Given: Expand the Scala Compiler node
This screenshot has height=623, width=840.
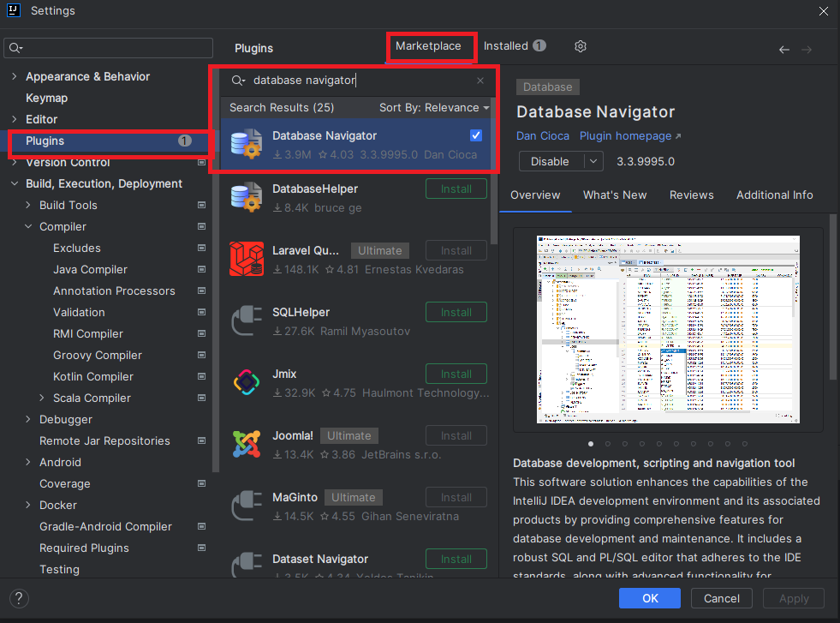Looking at the screenshot, I should 42,398.
